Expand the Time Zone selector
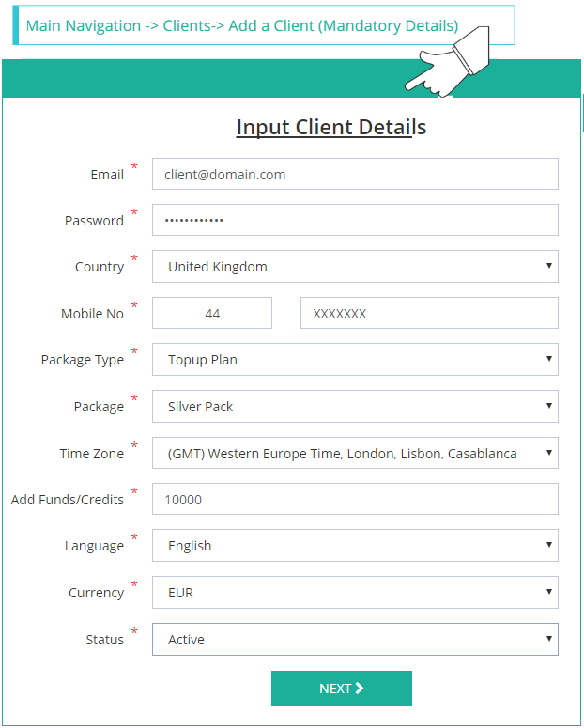Viewport: 584px width, 728px height. click(x=355, y=453)
